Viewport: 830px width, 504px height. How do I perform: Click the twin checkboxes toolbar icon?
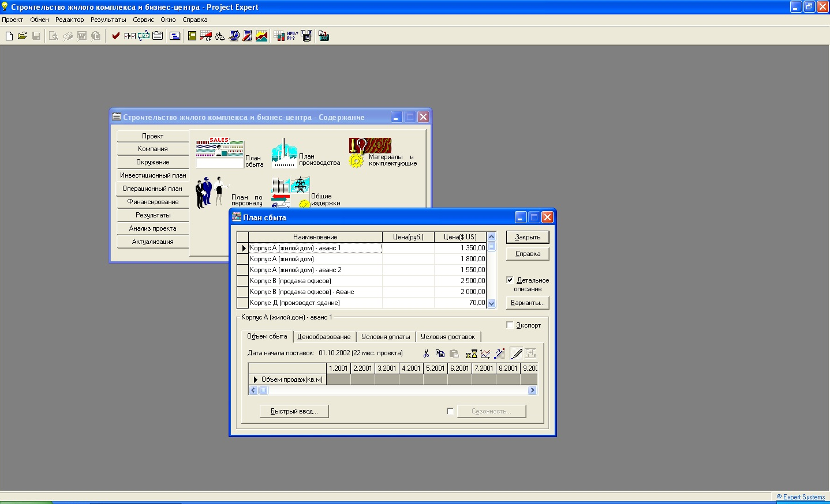coord(130,36)
